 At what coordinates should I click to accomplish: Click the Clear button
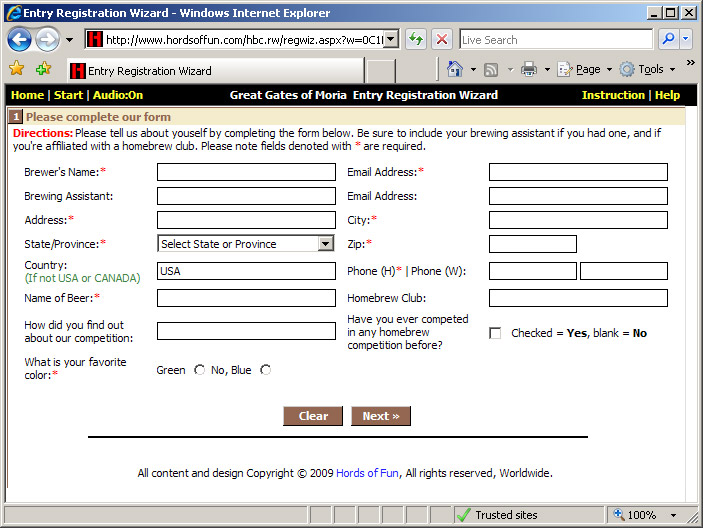click(313, 416)
